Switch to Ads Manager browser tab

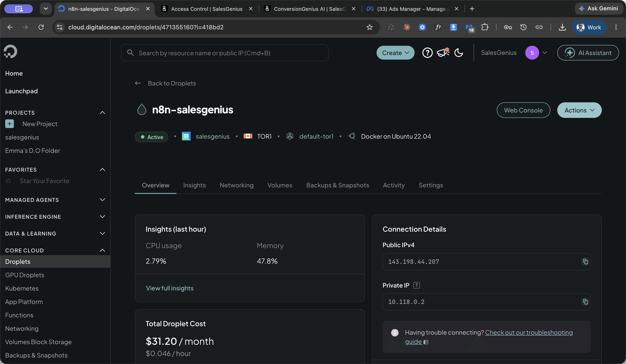[x=412, y=9]
